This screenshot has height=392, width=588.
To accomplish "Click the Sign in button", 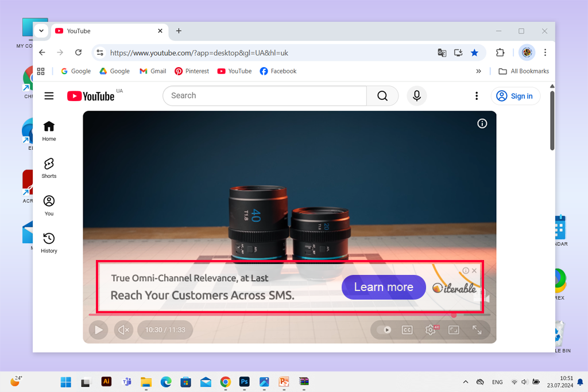I will [516, 96].
